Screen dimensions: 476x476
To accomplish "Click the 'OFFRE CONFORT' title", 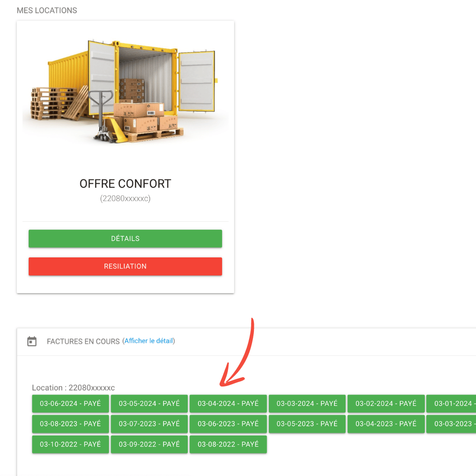I will (125, 184).
